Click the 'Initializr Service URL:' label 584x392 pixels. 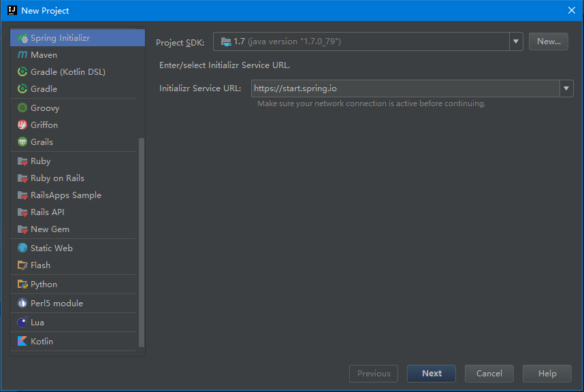(x=200, y=88)
